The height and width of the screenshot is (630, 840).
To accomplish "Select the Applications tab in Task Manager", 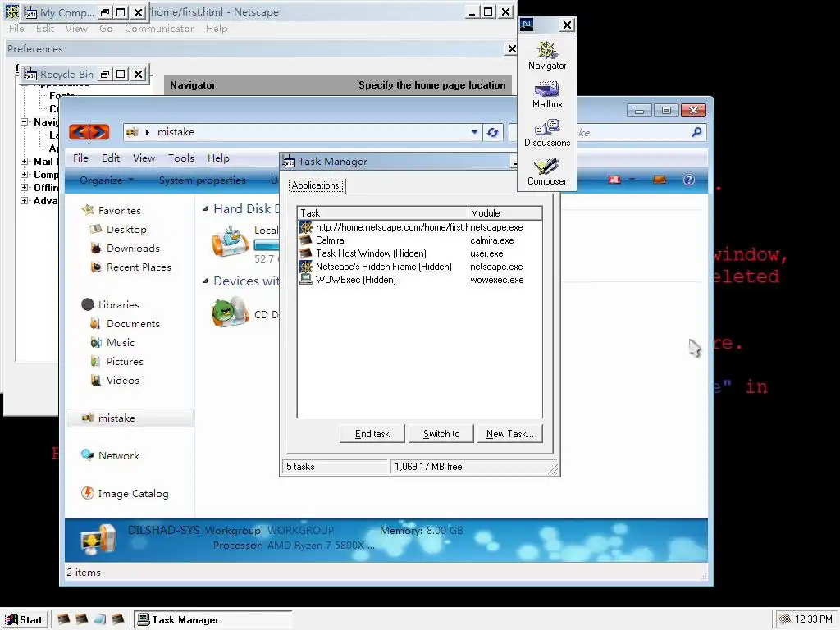I will tap(316, 185).
